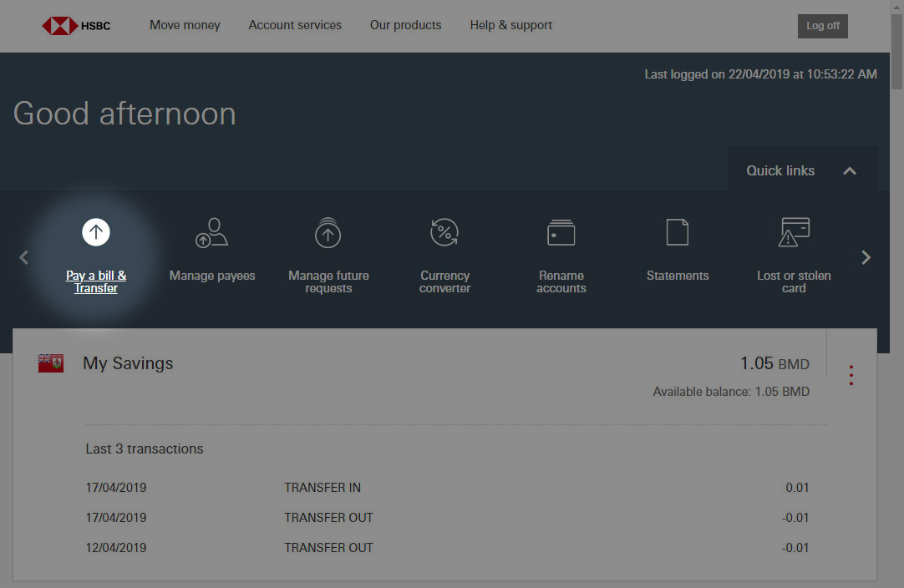Open the Currency converter icon
This screenshot has width=904, height=588.
point(444,232)
